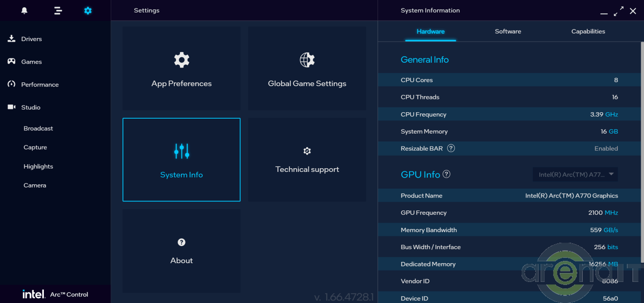Click the Studio camera icon
Screen dimensions: 644x303
[x=12, y=107]
